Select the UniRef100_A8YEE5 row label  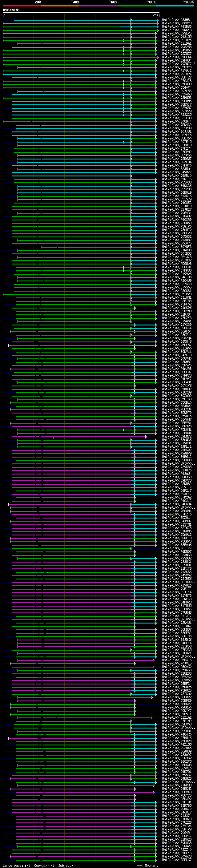pyautogui.click(x=177, y=135)
